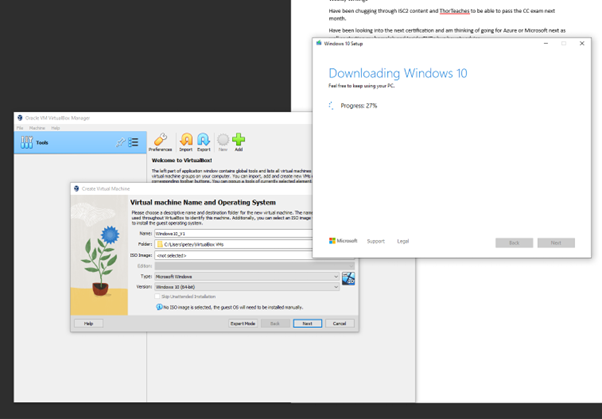Image resolution: width=602 pixels, height=419 pixels.
Task: Click the disabled Edition dropdown
Action: click(254, 266)
